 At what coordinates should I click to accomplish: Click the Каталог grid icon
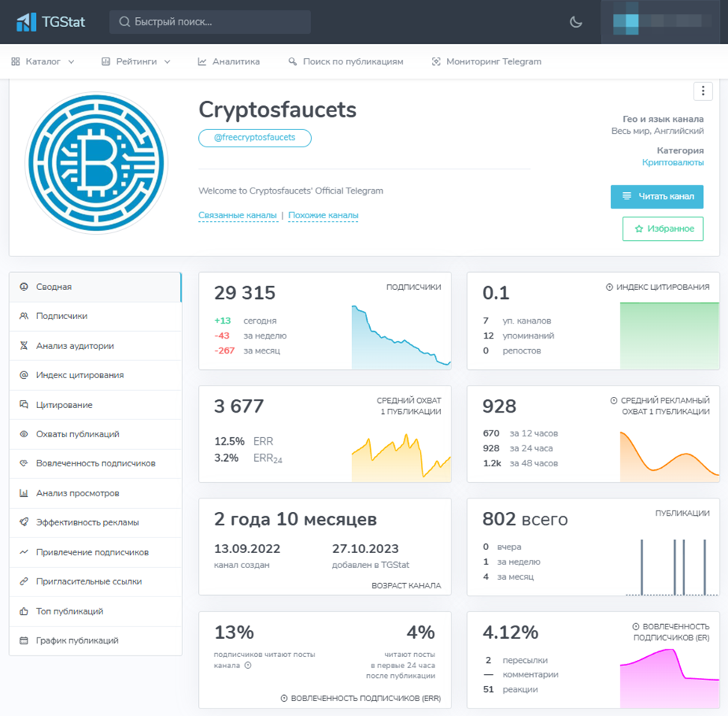pos(16,61)
